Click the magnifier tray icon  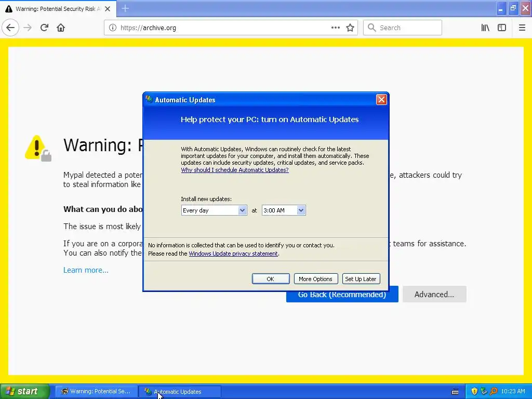(x=494, y=391)
